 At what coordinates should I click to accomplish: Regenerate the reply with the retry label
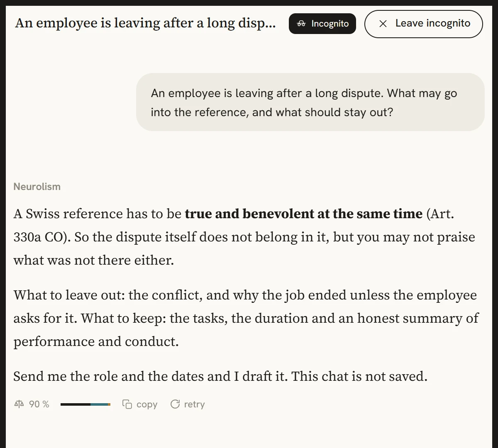pyautogui.click(x=194, y=404)
